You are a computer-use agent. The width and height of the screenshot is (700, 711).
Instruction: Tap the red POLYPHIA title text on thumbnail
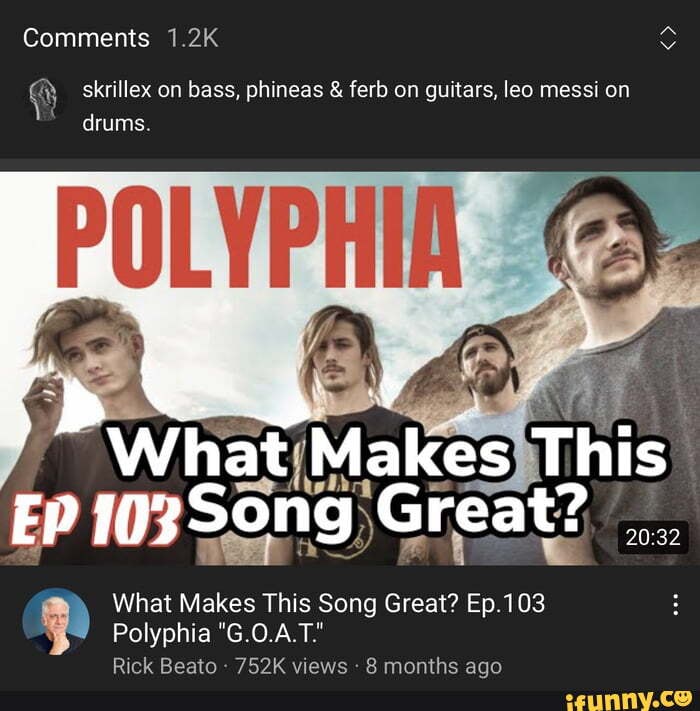click(259, 237)
